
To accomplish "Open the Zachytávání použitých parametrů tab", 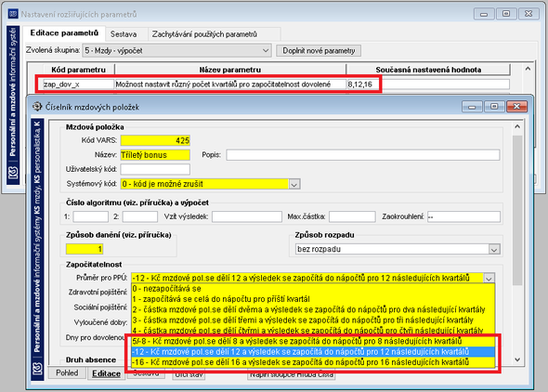I will coord(204,34).
